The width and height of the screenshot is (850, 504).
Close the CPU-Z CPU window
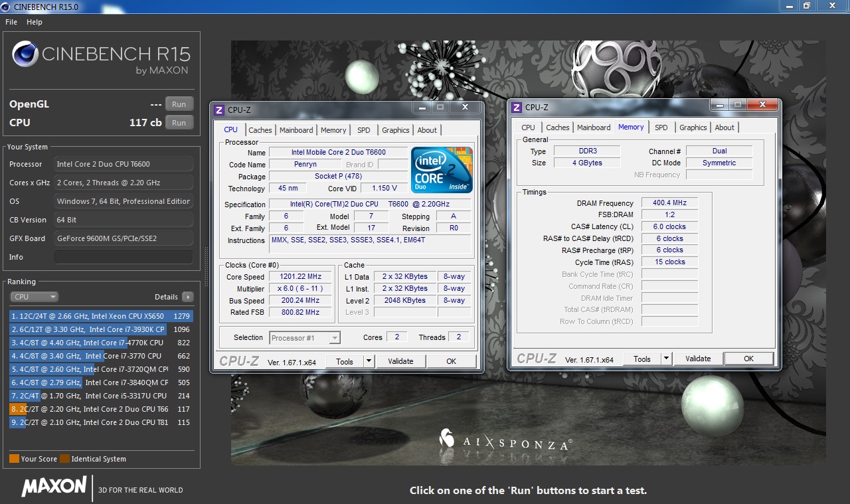[465, 107]
